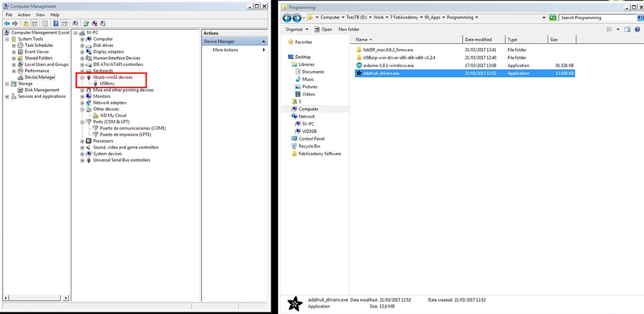
Task: Click More Actions in the Actions pane
Action: [x=225, y=50]
